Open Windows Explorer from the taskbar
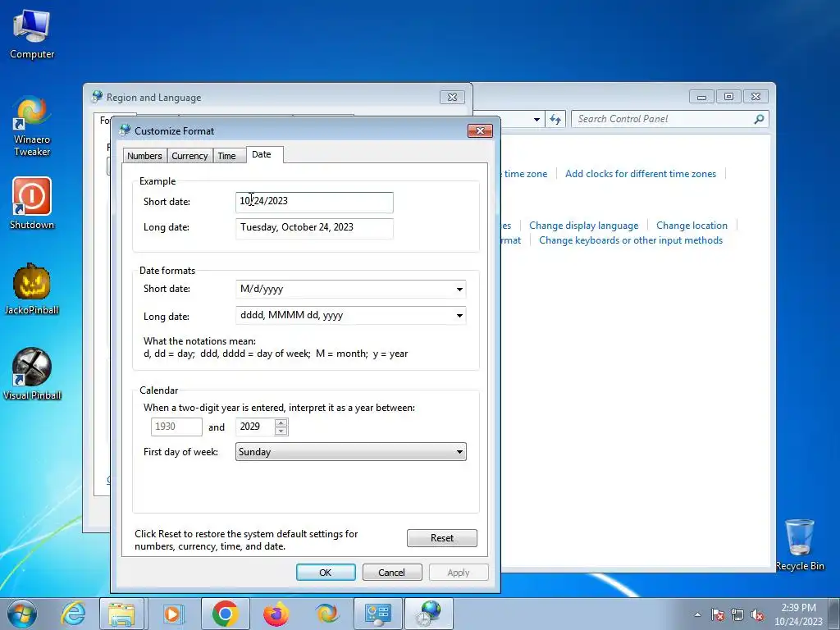 pos(121,614)
